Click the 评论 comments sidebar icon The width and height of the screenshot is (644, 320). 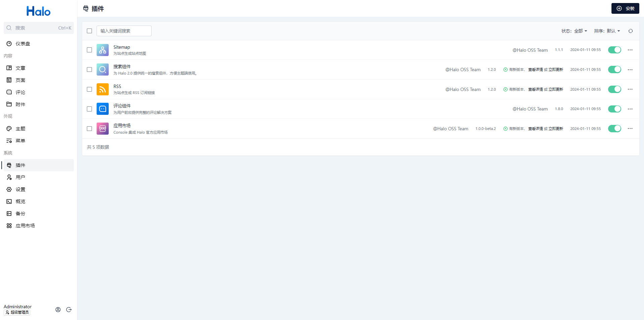click(x=9, y=92)
